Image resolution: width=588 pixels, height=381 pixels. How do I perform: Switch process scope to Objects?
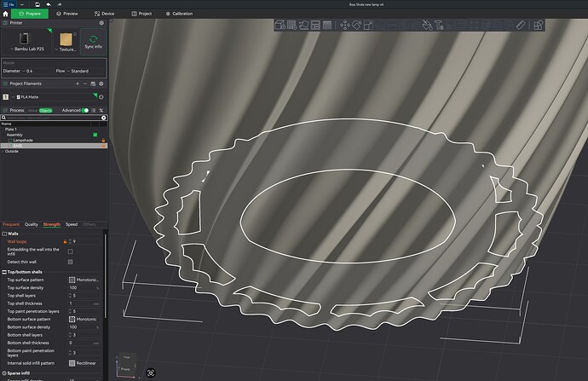pos(45,111)
